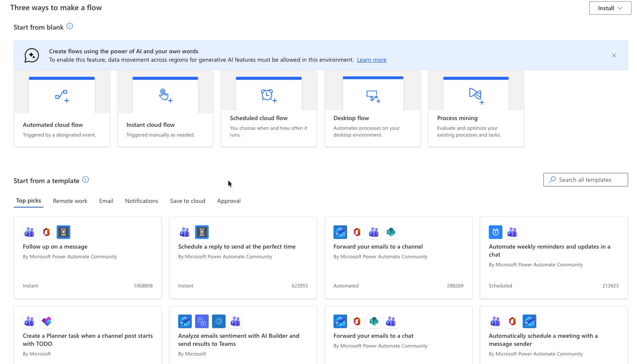Open Analyze emails sentiment with AI Builder template
Screen dimensions: 637x364
tap(239, 339)
